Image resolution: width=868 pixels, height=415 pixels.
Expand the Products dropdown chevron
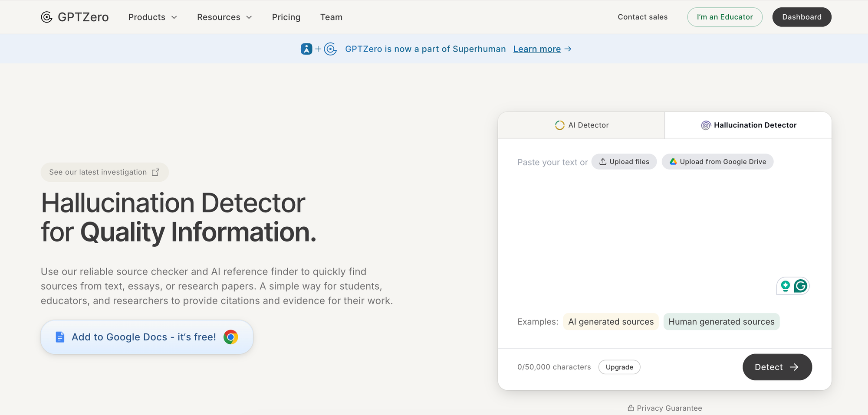[x=174, y=17]
